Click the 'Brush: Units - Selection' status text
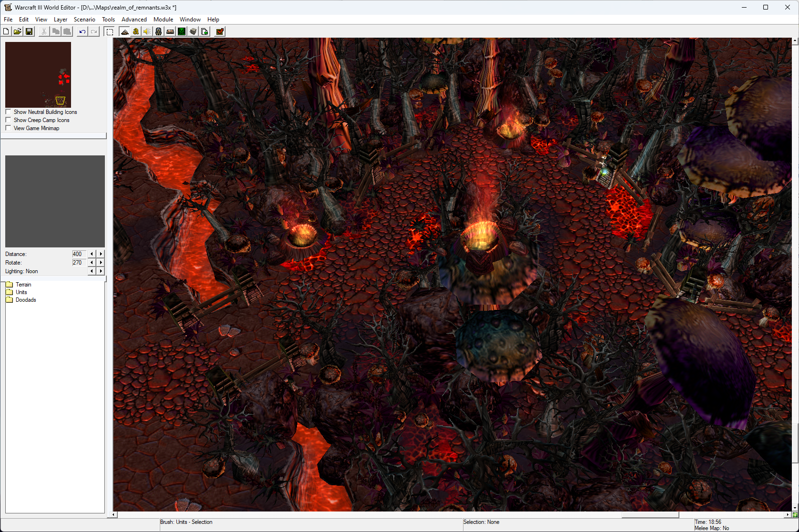This screenshot has width=799, height=532. tap(186, 522)
